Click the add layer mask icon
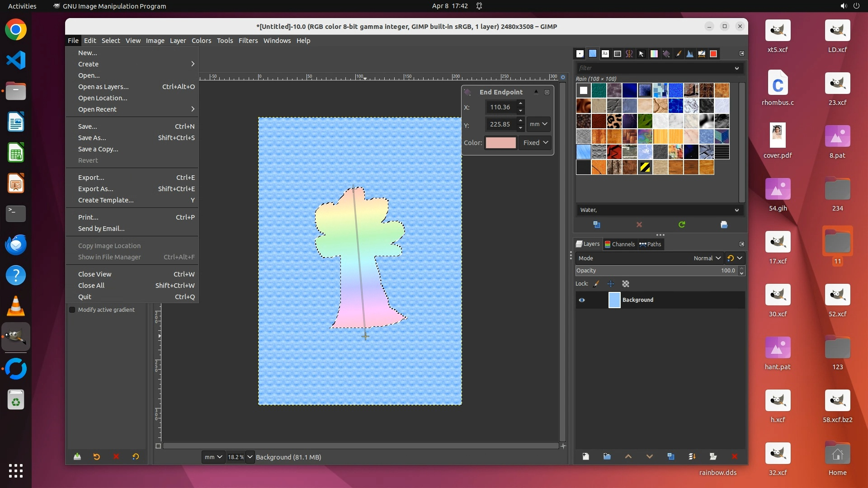The width and height of the screenshot is (868, 488). point(713,456)
